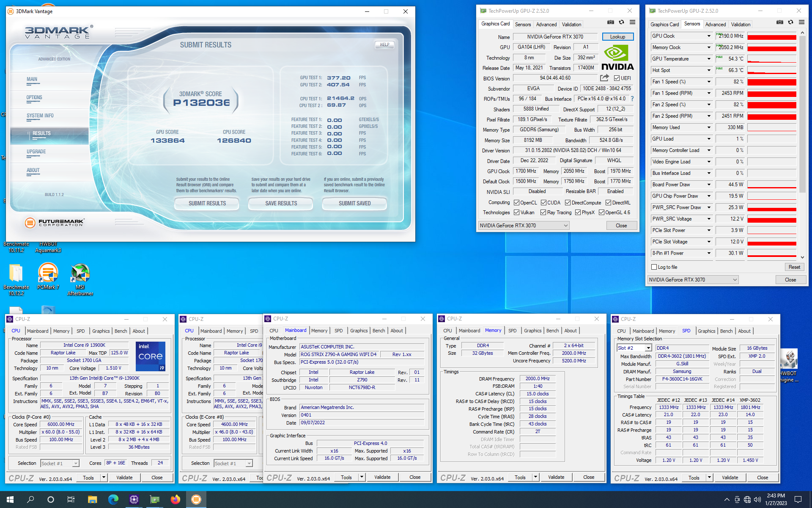Open the hamburger menu in GPU-Z Graphics Card window
The image size is (812, 508).
pyautogui.click(x=632, y=22)
